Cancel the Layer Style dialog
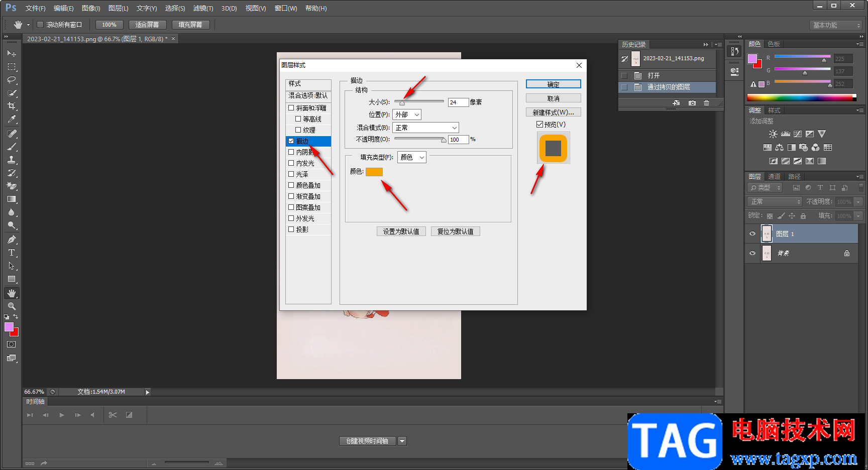This screenshot has width=868, height=470. click(x=554, y=98)
